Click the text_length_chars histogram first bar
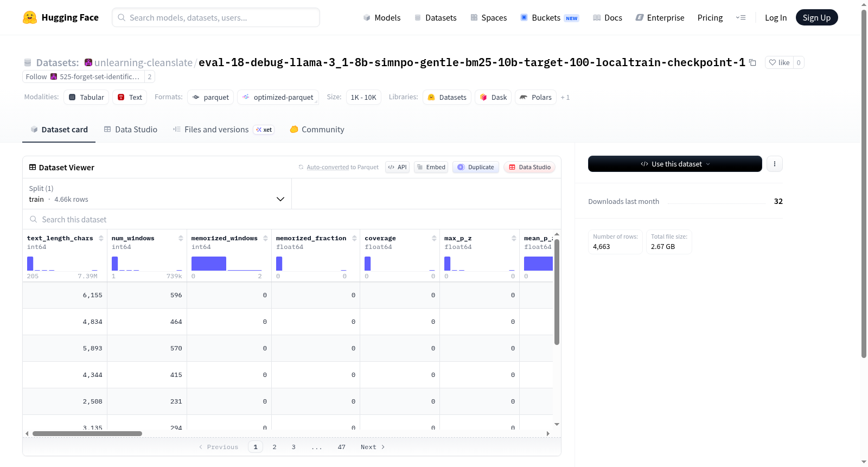The image size is (868, 467). click(30, 264)
